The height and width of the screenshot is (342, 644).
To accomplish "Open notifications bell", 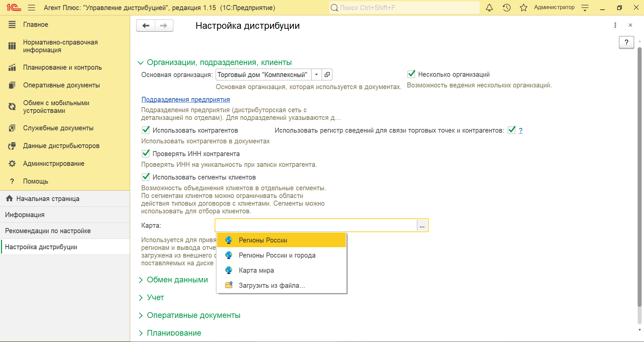I will (x=489, y=7).
